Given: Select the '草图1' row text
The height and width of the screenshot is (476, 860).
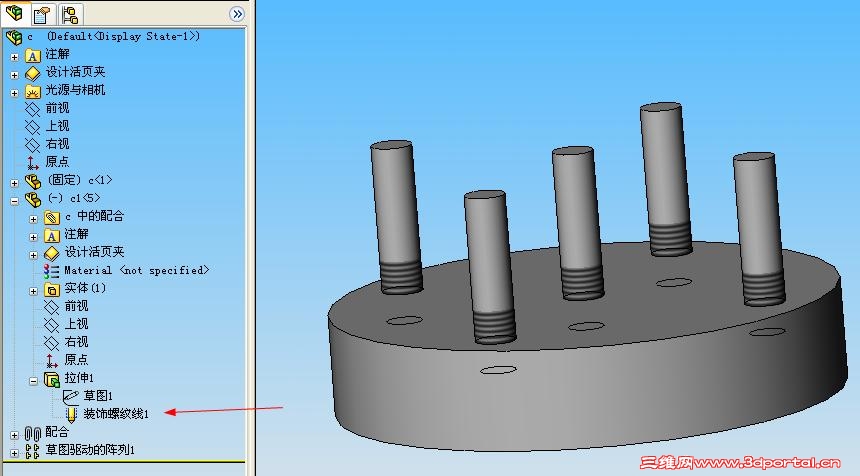Looking at the screenshot, I should click(x=98, y=395).
